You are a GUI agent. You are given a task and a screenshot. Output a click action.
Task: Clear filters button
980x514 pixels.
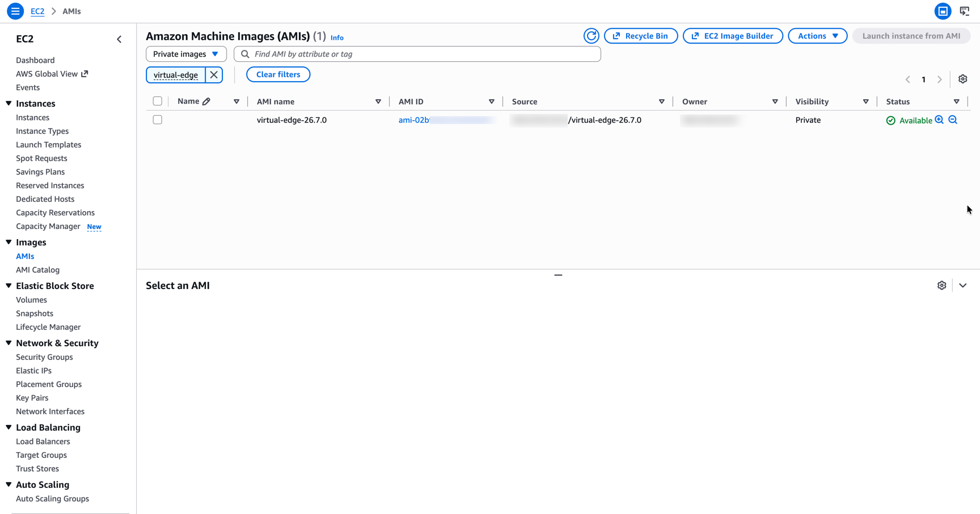point(278,74)
